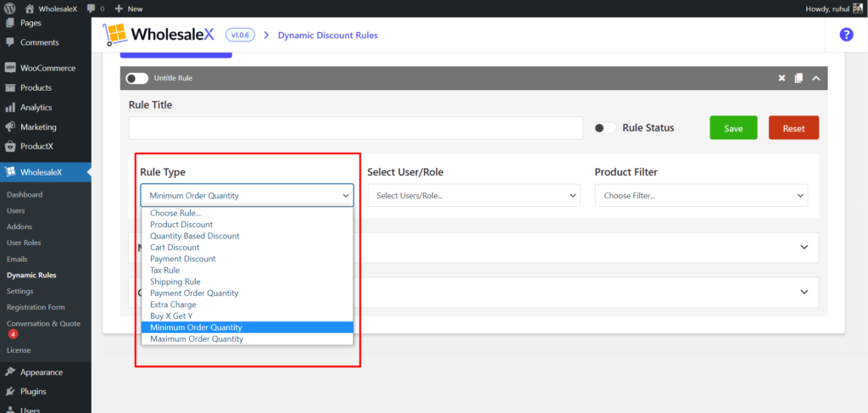Screen dimensions: 868x413
Task: Select Buy X Get Y option
Action: pyautogui.click(x=248, y=316)
